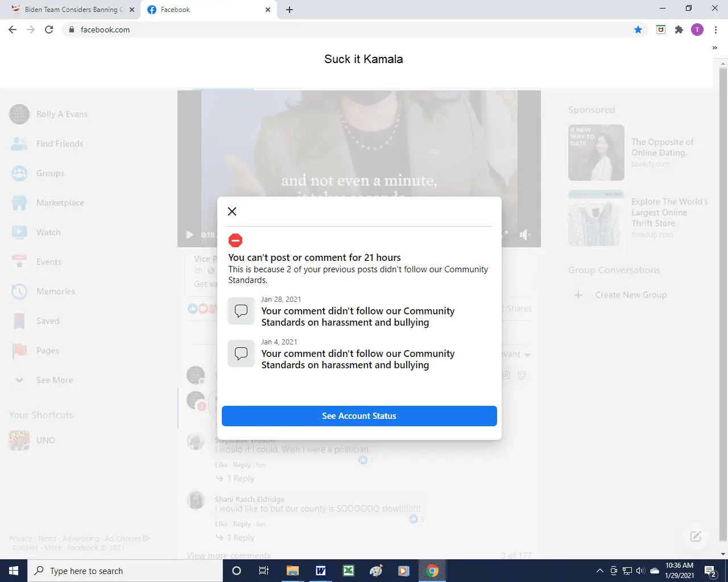This screenshot has width=728, height=582.
Task: Open the comment sort dropdown arrow
Action: click(x=527, y=355)
